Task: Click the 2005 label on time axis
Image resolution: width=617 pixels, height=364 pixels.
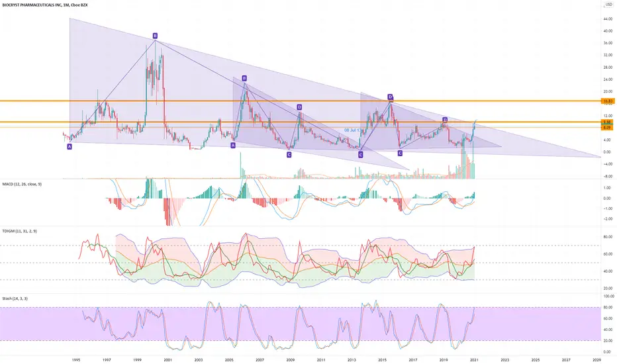Action: click(x=229, y=359)
